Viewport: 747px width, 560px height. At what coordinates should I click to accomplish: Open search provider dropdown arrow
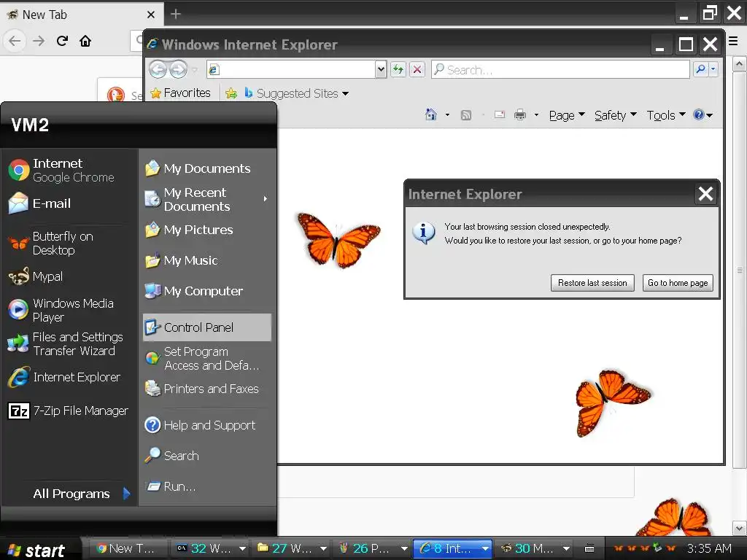713,69
